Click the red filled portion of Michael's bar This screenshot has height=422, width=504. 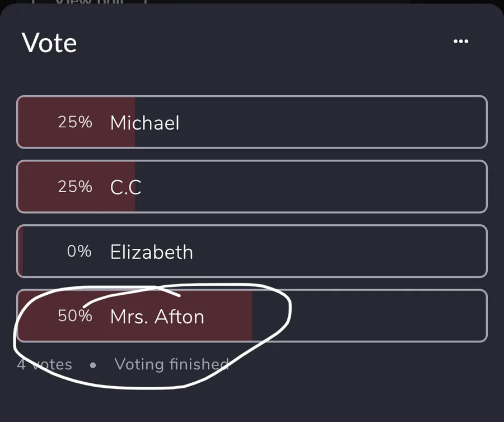coord(39,122)
